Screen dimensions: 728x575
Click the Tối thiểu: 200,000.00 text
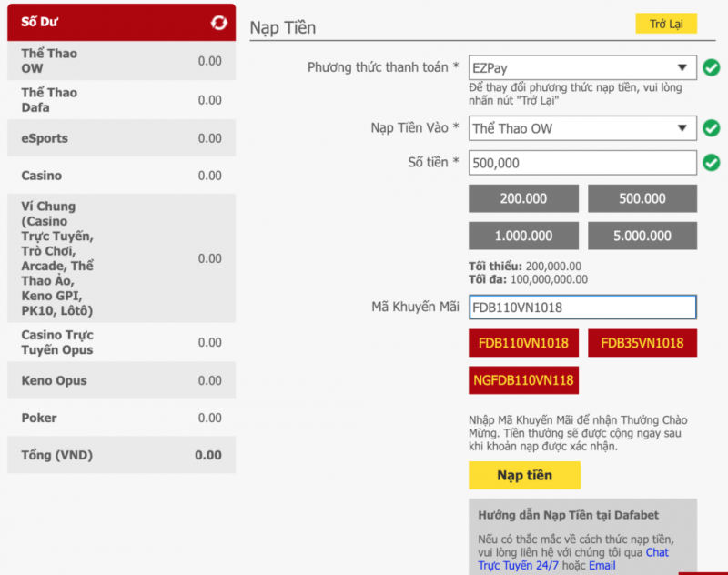(525, 267)
